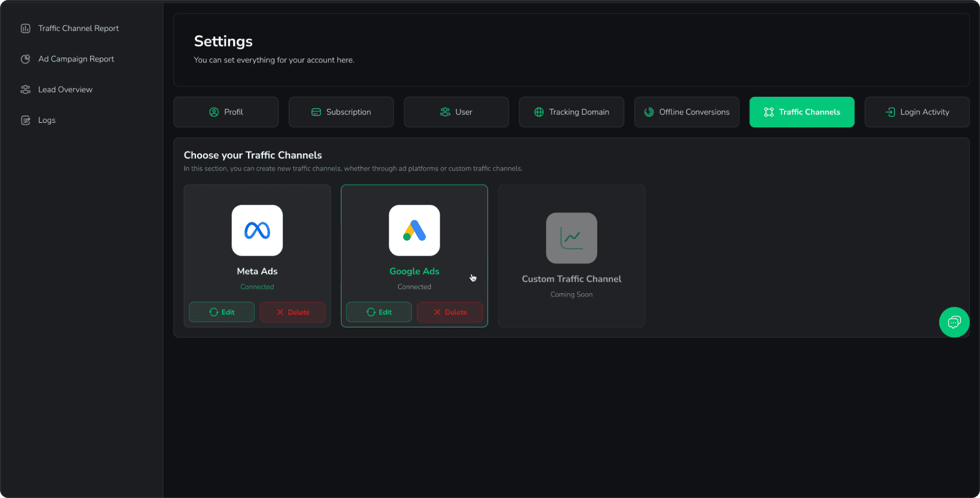Open the User settings tab
Viewport: 980px width, 498px height.
point(456,112)
